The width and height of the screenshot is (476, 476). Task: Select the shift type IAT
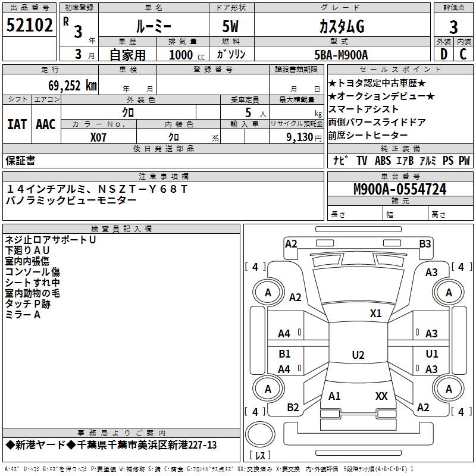point(17,124)
